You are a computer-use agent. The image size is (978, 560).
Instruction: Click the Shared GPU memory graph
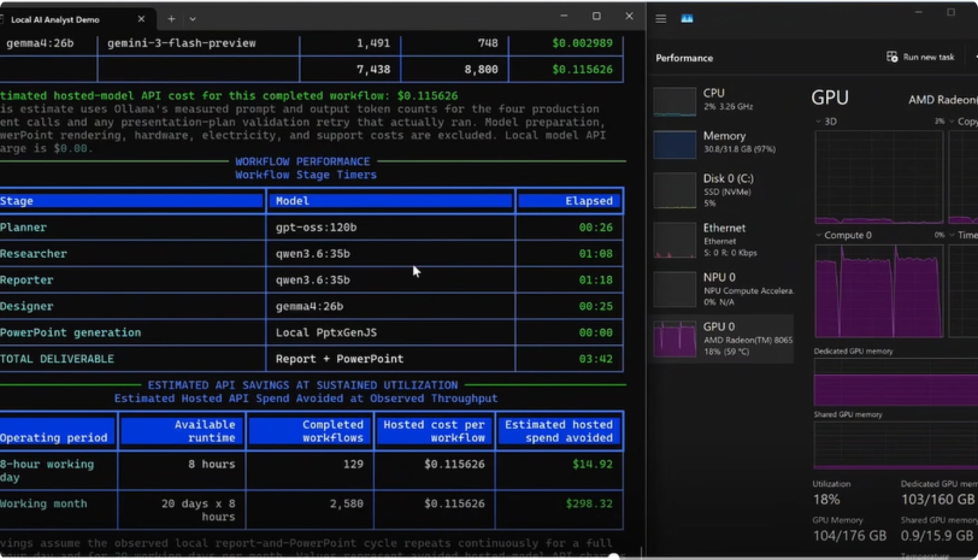click(x=896, y=445)
